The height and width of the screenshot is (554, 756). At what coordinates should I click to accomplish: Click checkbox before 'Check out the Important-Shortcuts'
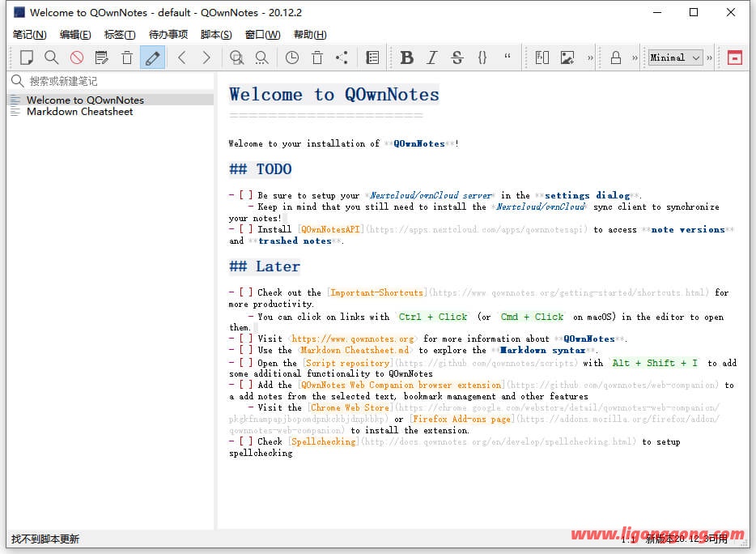point(246,292)
